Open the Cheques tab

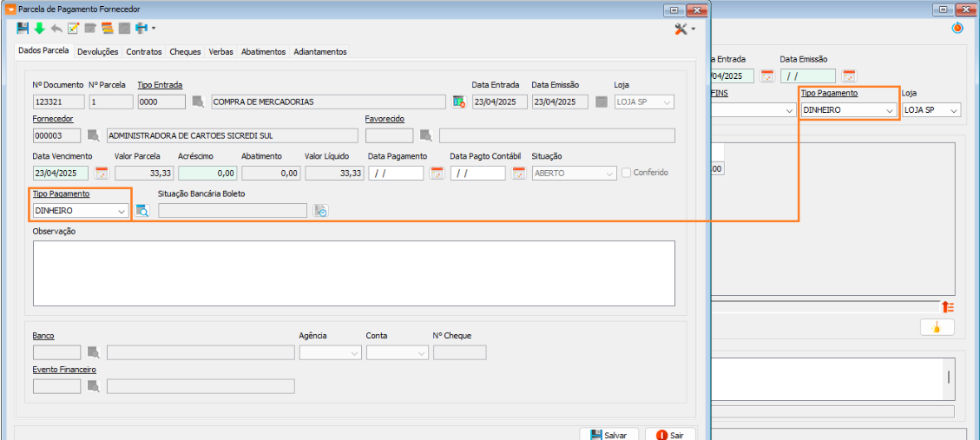click(185, 52)
